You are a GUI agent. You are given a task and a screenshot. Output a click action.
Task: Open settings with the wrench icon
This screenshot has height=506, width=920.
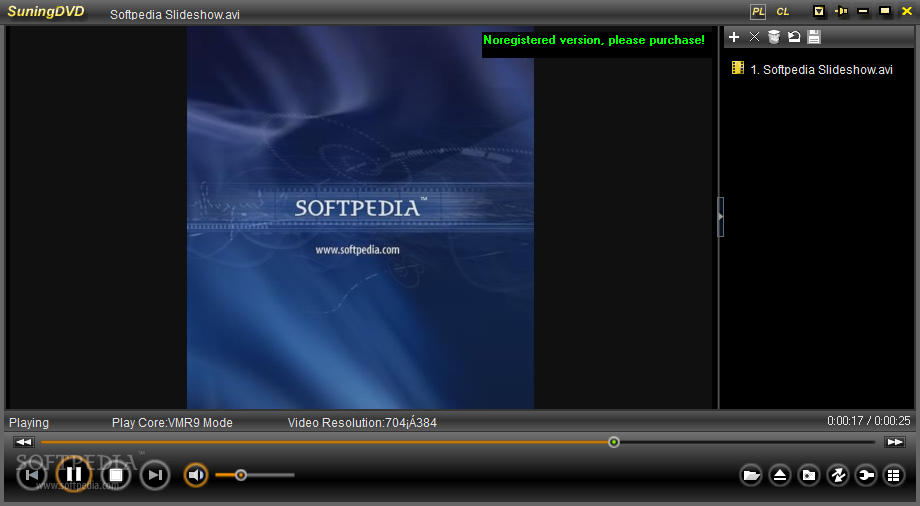click(866, 475)
